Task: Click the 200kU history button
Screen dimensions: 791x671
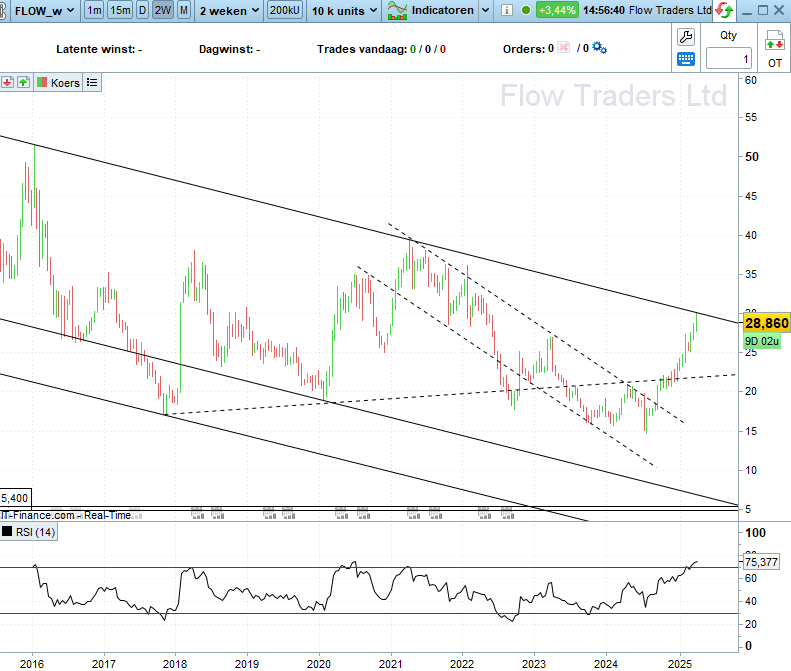Action: click(x=285, y=10)
